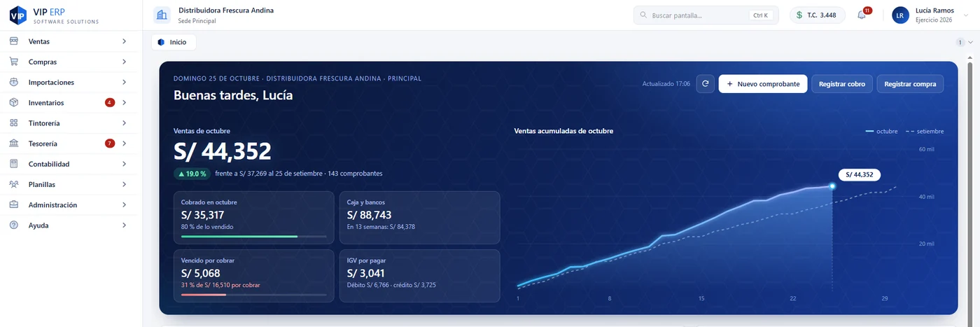Image resolution: width=980 pixels, height=327 pixels.
Task: Expand the Planillas menu chevron
Action: (x=124, y=184)
